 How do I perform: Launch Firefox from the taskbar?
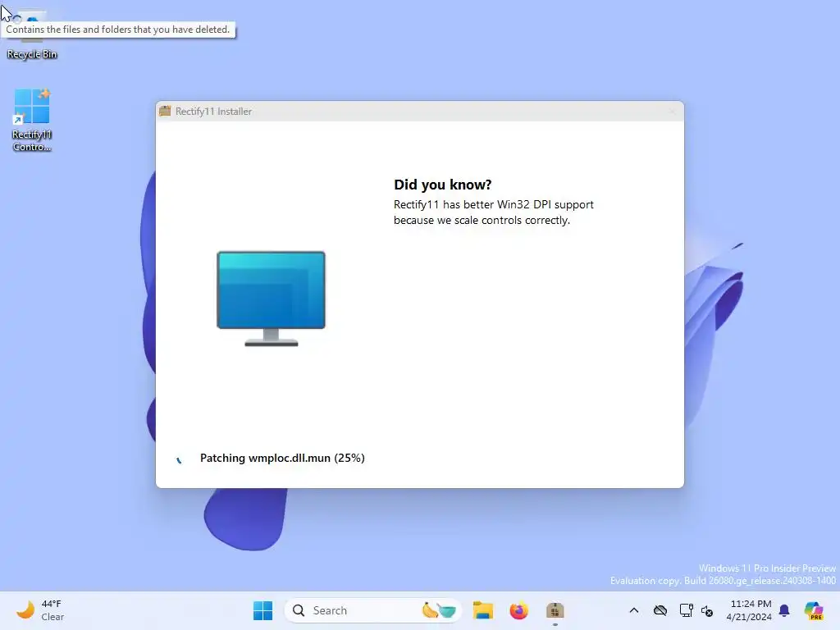518,610
